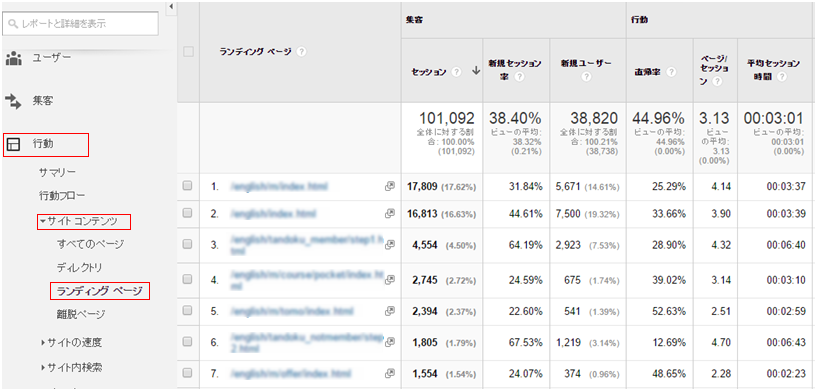This screenshot has width=817, height=391.
Task: Tick the select-all checkbox in table header
Action: (188, 52)
